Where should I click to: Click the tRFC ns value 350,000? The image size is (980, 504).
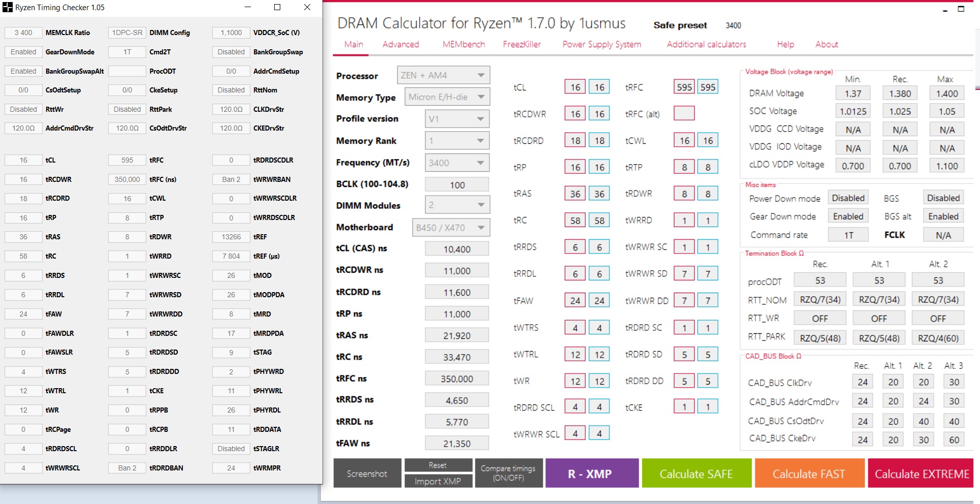pos(457,379)
